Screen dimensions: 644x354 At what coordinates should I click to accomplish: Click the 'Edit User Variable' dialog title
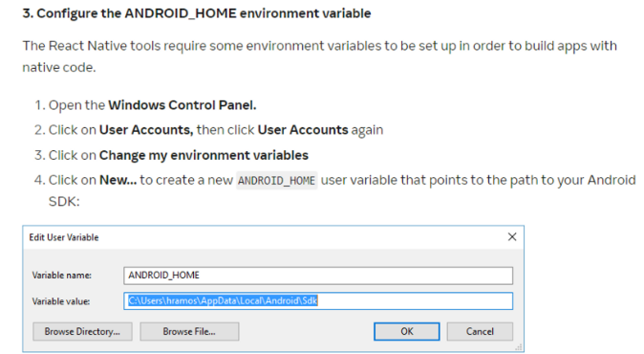point(64,237)
